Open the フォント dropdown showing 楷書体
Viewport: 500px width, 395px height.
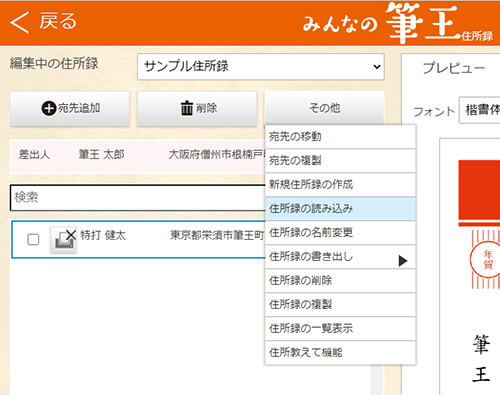point(479,110)
